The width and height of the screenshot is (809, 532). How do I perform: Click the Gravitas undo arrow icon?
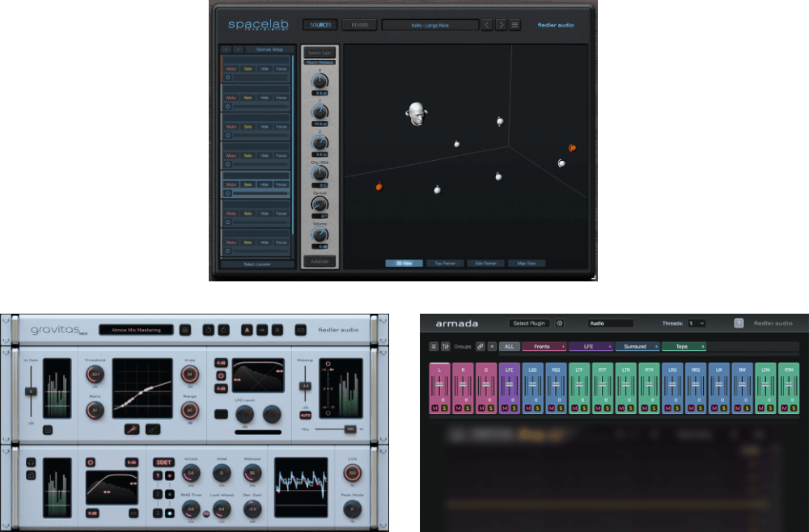click(208, 329)
